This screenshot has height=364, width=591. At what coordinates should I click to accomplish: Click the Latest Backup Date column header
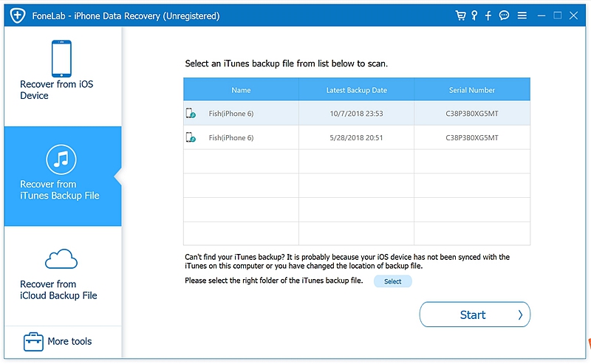(x=357, y=89)
